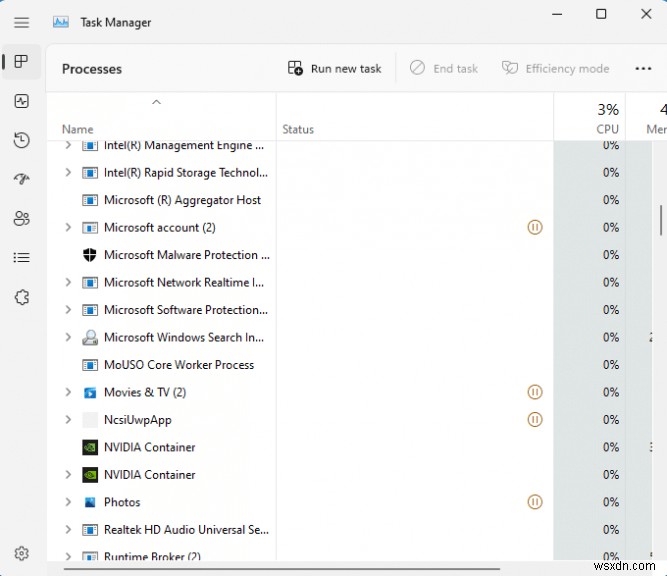Click the suspended status icon for Movies & TV
Viewport: 667px width, 576px height.
click(x=535, y=392)
